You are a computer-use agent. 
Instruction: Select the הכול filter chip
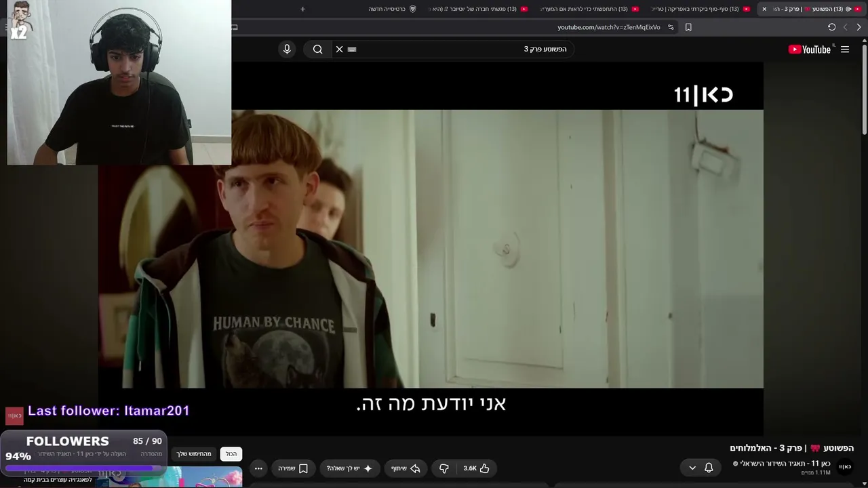click(231, 454)
